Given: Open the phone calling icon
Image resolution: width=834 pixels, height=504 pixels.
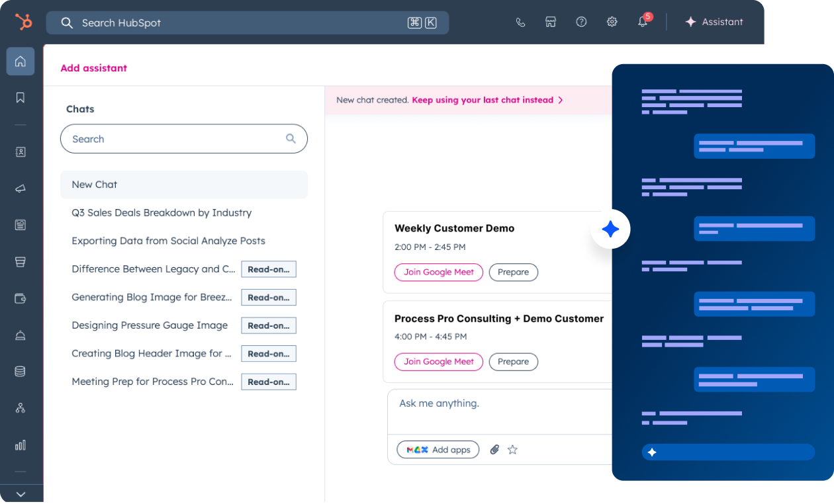Looking at the screenshot, I should coord(520,22).
